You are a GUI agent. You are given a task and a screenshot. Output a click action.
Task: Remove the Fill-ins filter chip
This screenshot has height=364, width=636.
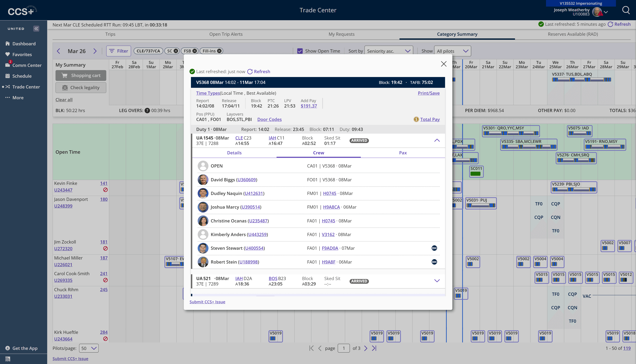[x=219, y=51]
